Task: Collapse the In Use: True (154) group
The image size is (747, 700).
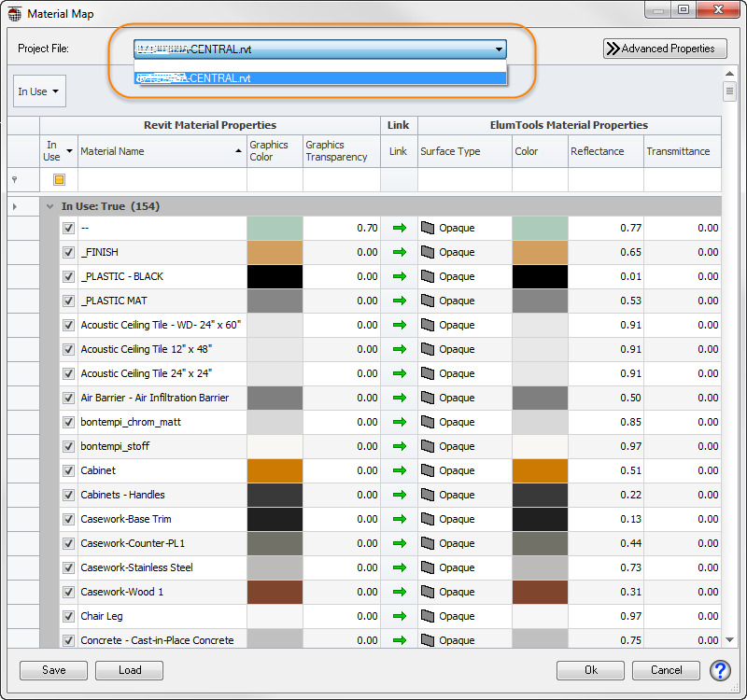Action: click(x=49, y=206)
